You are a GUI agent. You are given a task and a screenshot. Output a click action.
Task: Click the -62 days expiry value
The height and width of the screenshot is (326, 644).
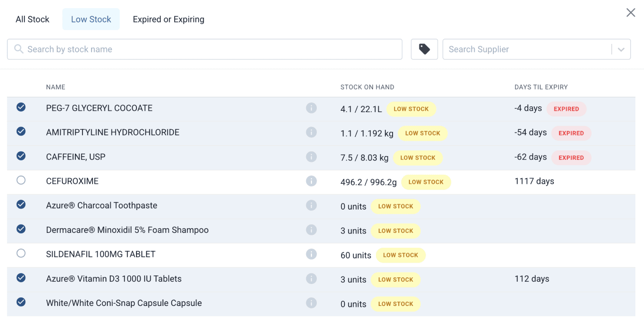[x=530, y=157]
